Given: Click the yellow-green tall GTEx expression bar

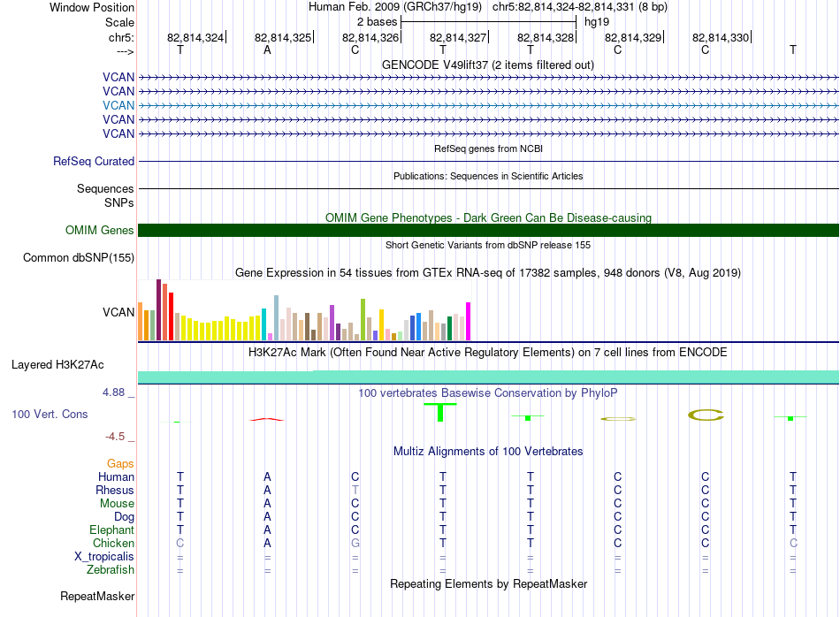Looking at the screenshot, I should tap(363, 320).
